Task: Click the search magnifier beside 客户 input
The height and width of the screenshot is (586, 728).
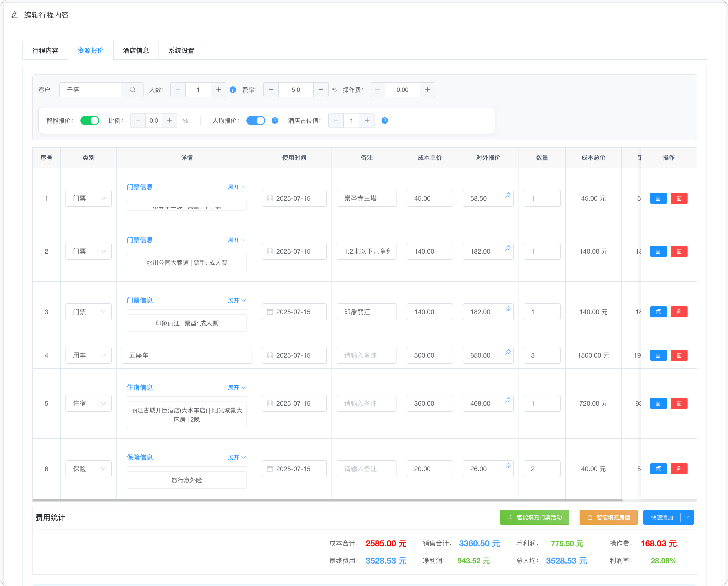Action: (132, 89)
